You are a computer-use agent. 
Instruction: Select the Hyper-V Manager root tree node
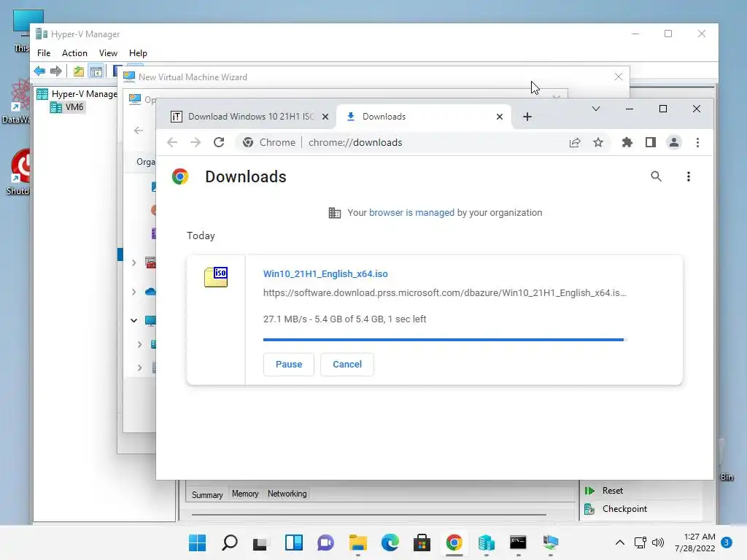point(85,94)
